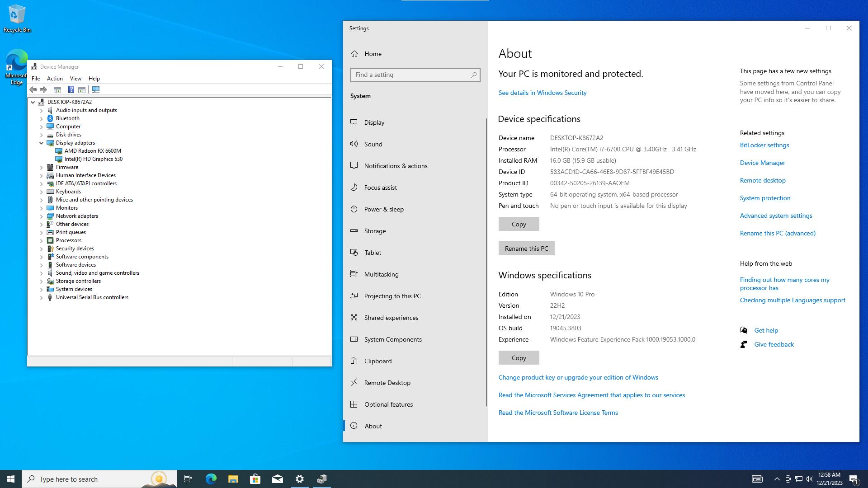Viewport: 868px width, 488px height.
Task: Read the Microsoft Software License Terms
Action: 558,413
